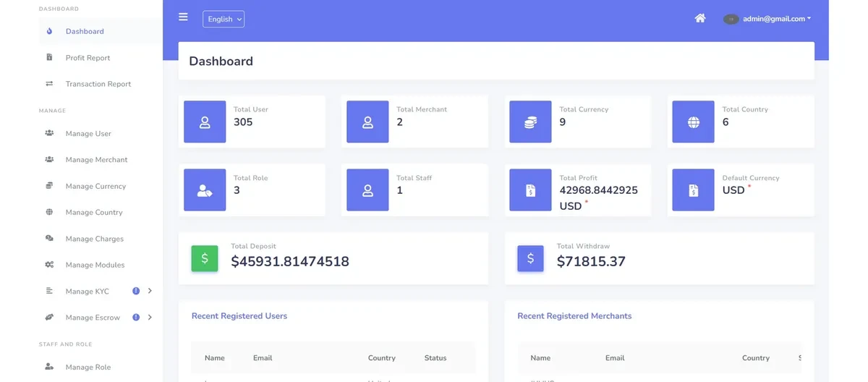Click the Total Profit document icon
The height and width of the screenshot is (382, 868).
click(x=530, y=190)
